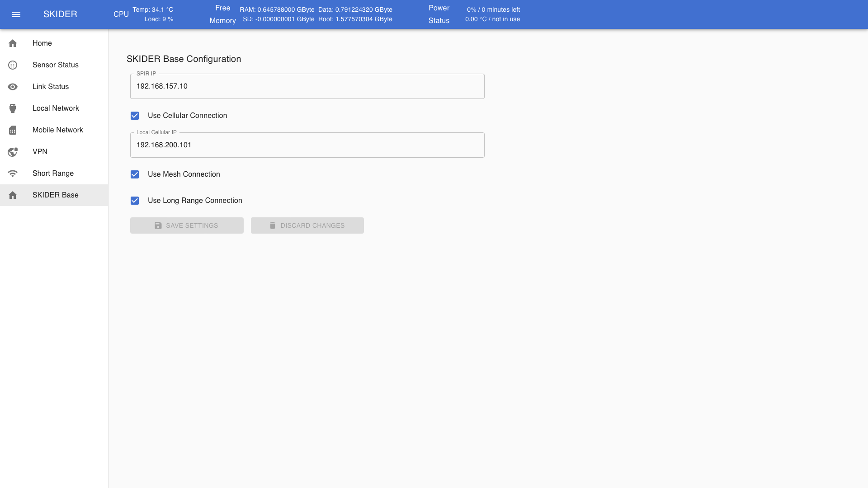Open Short Range settings

click(x=54, y=174)
